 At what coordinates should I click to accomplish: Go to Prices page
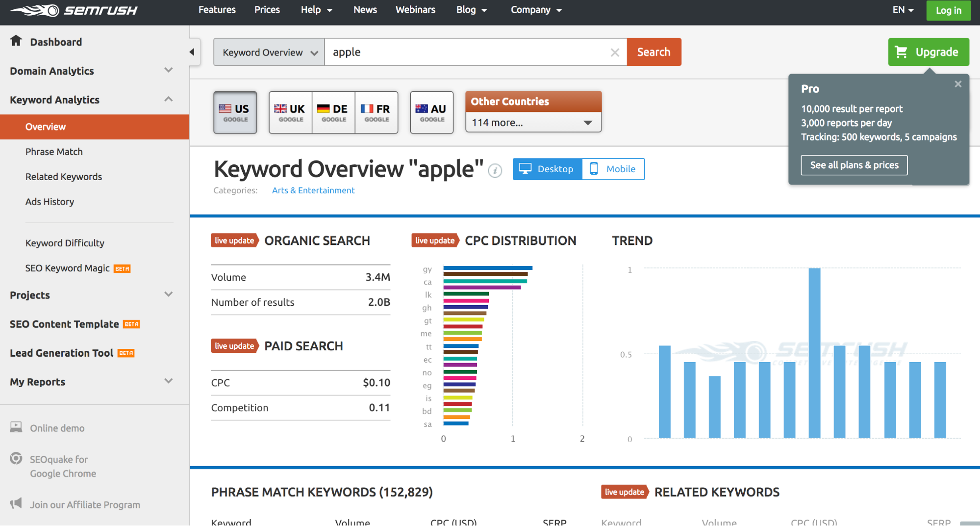point(267,10)
